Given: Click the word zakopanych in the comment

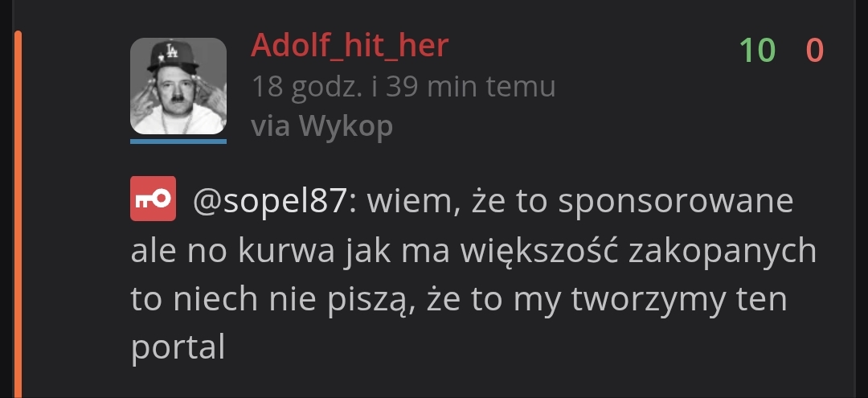Looking at the screenshot, I should tap(723, 252).
